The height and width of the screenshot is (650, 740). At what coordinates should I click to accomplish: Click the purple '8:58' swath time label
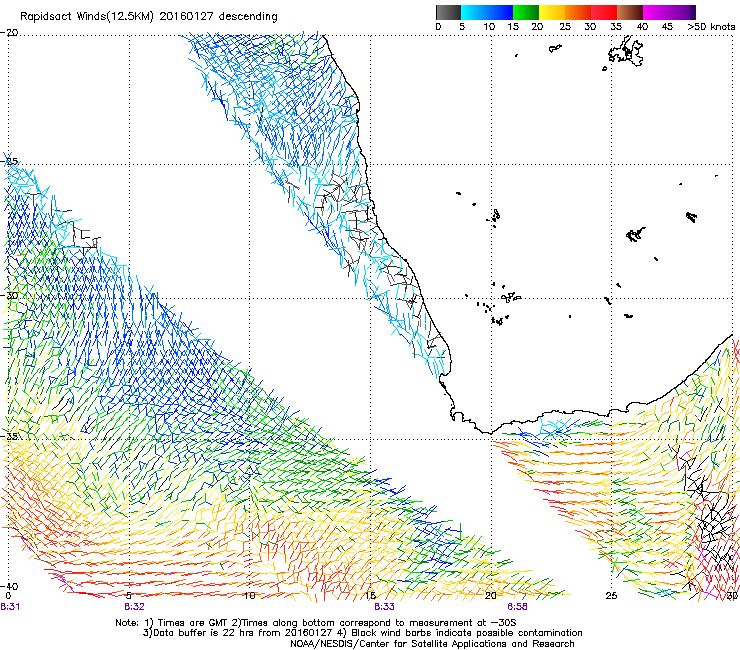click(517, 607)
